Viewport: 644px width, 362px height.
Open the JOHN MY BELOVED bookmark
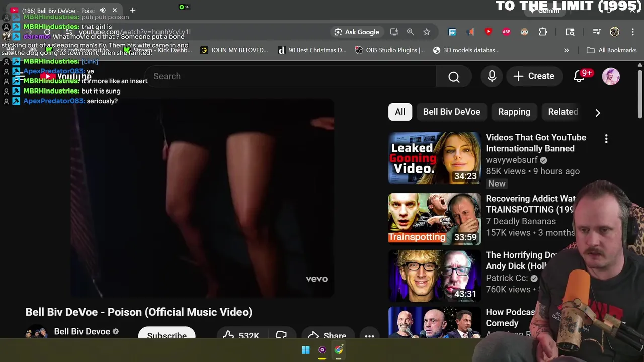[x=234, y=50]
